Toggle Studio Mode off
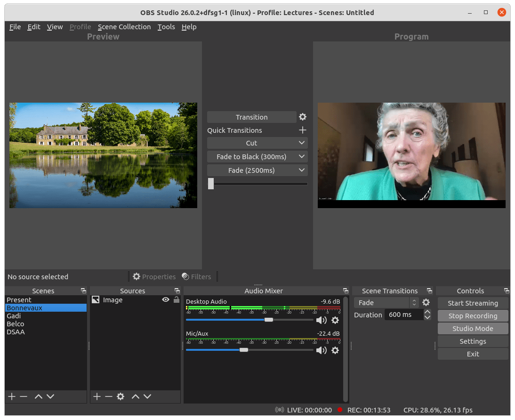The height and width of the screenshot is (420, 515). (x=473, y=328)
